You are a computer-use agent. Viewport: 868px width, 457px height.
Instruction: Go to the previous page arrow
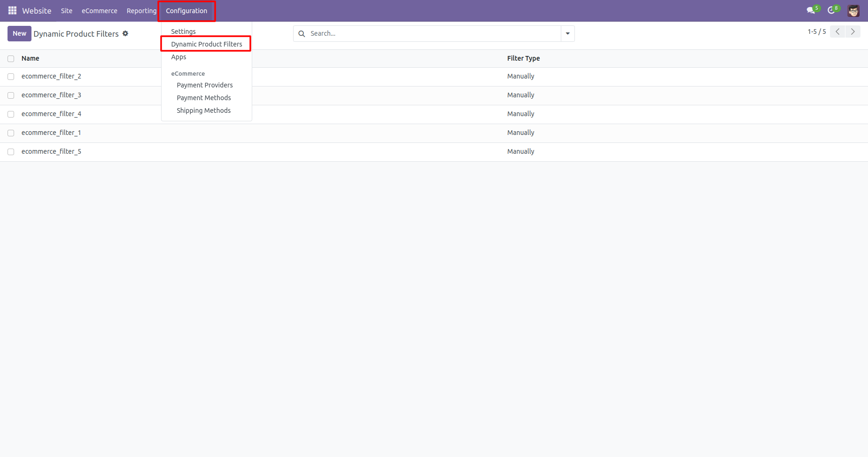pos(837,32)
